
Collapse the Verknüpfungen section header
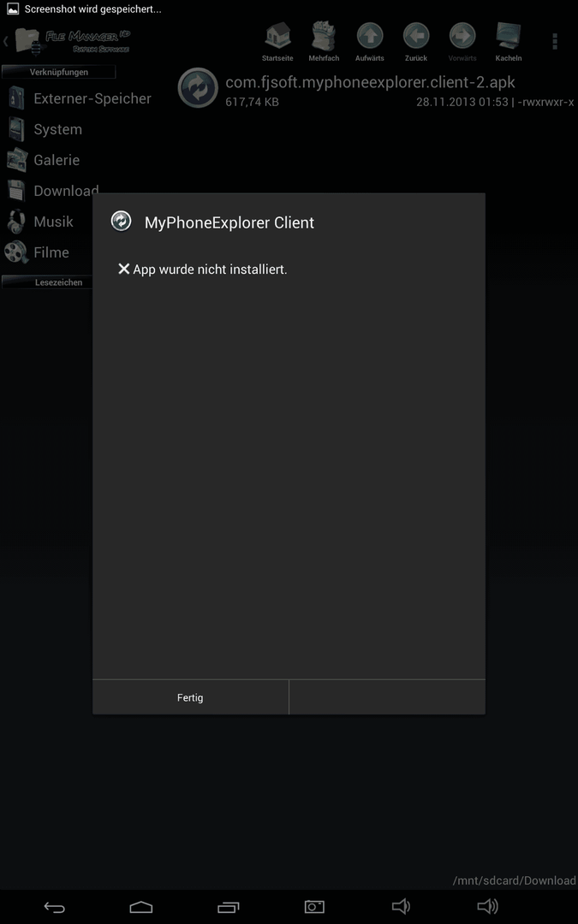[x=58, y=72]
